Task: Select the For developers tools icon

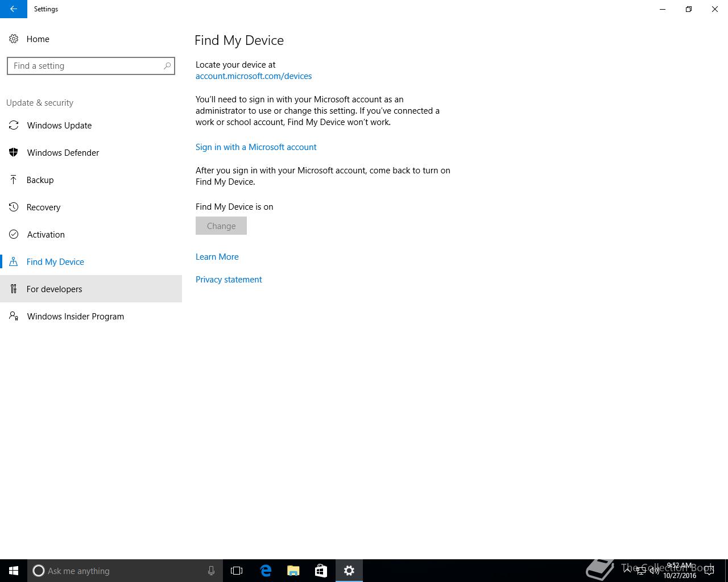Action: point(14,289)
